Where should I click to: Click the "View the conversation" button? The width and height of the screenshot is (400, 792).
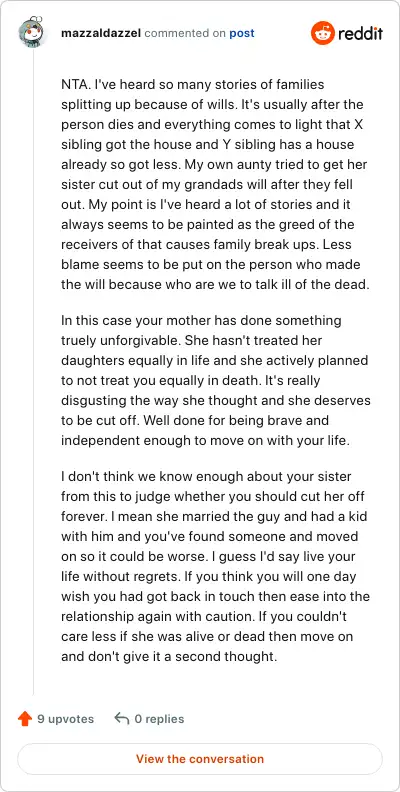(200, 759)
